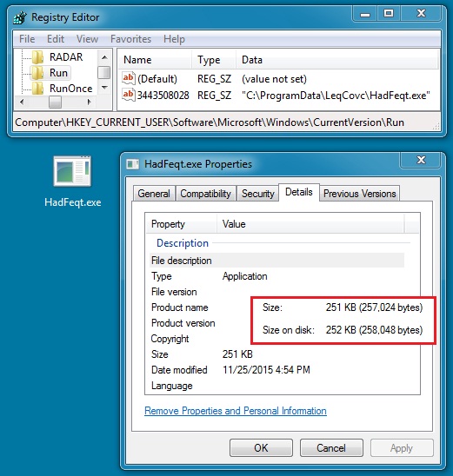This screenshot has width=453, height=476.
Task: Switch to the Security tab
Action: (258, 194)
